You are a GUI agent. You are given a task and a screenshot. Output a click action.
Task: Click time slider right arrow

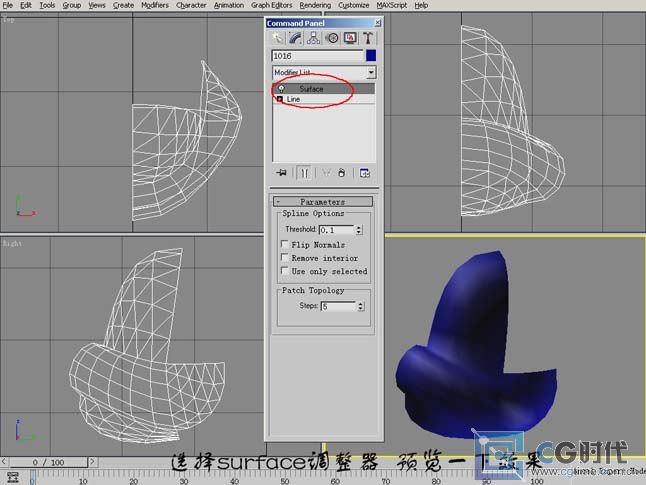(92, 462)
